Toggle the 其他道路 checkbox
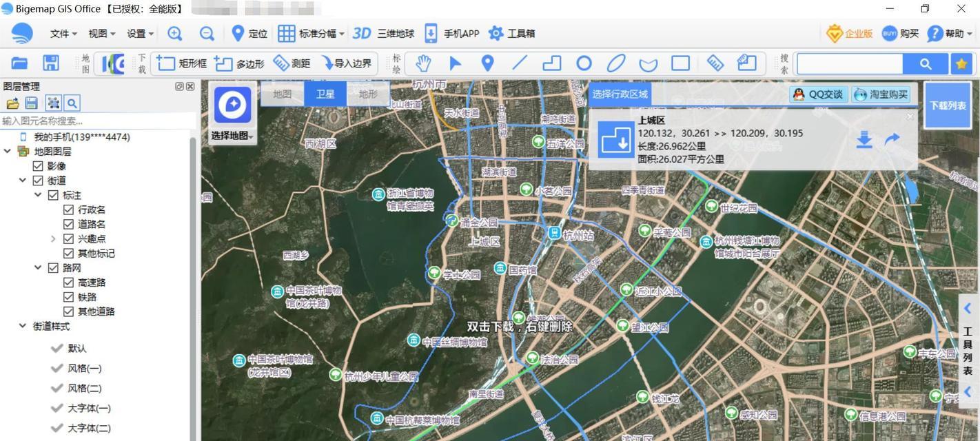Screen dimensions: 980x441 (68, 311)
